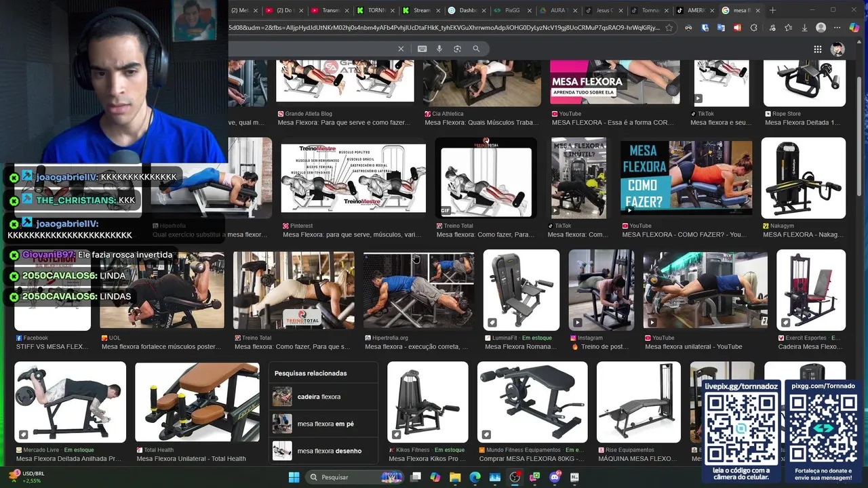Open related search 'mesa flexora desenho'
This screenshot has width=868, height=488.
(x=323, y=451)
